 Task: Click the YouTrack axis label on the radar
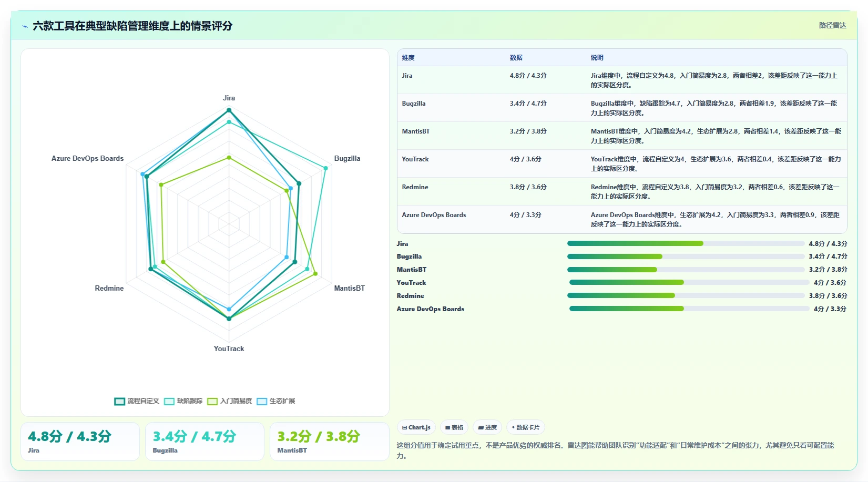click(x=229, y=349)
